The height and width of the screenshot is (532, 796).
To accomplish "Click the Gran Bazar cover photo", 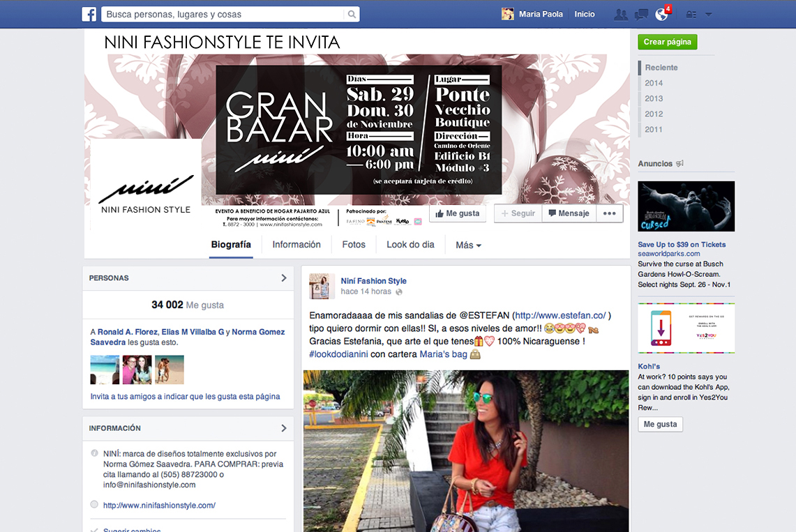I will [359, 129].
